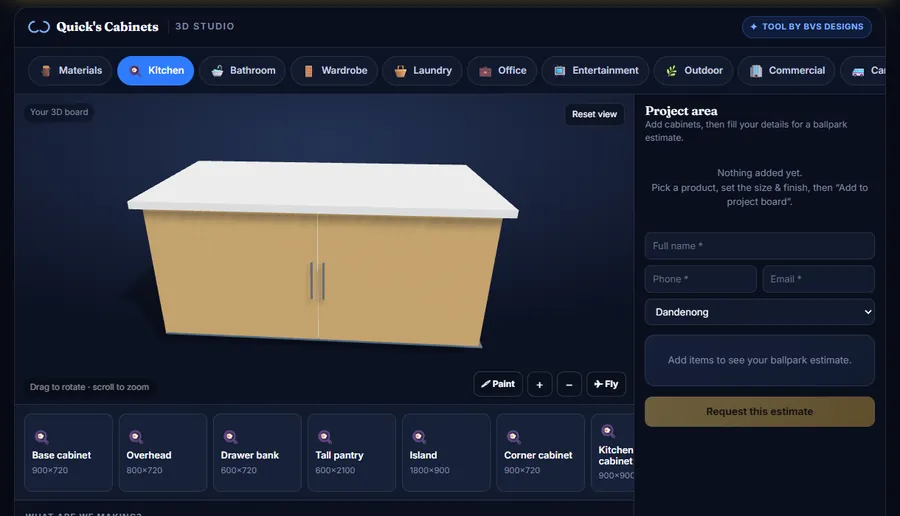Click the Quick's Cabinets brand title

(107, 27)
